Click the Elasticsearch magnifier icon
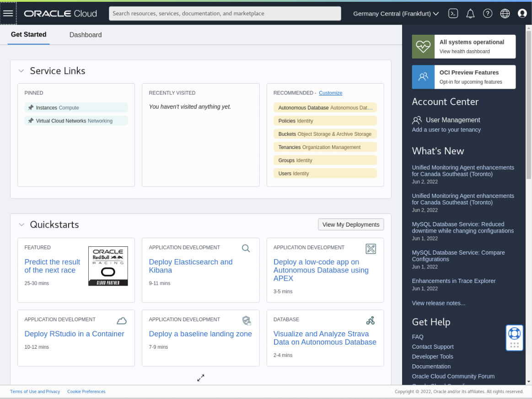532x399 pixels. coord(246,249)
